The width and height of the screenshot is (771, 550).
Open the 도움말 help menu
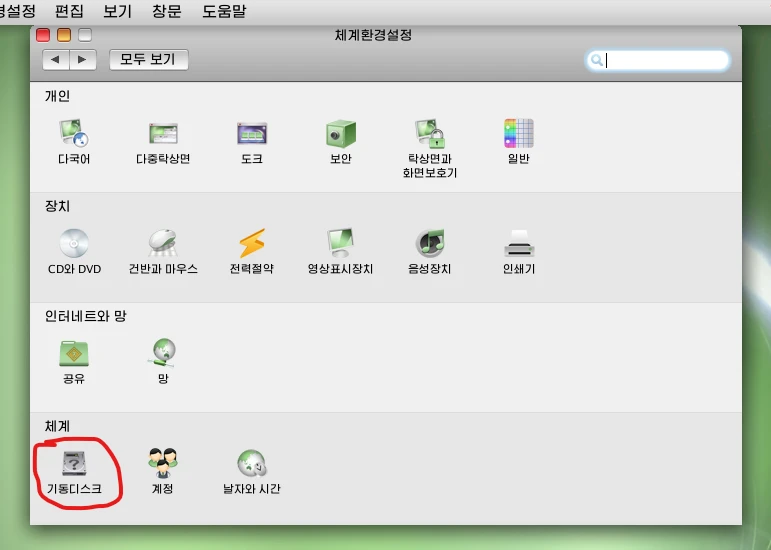coord(224,11)
